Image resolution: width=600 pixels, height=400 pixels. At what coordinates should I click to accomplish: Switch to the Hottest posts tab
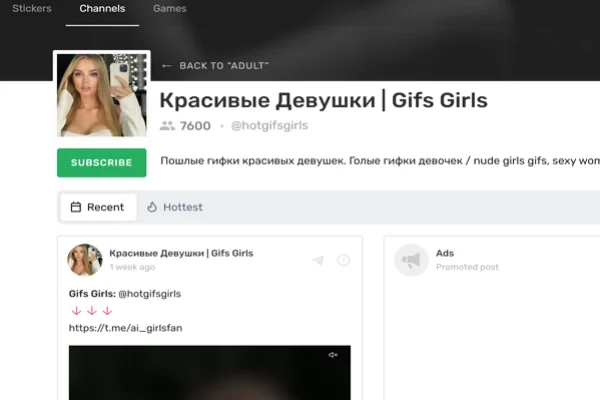point(175,207)
